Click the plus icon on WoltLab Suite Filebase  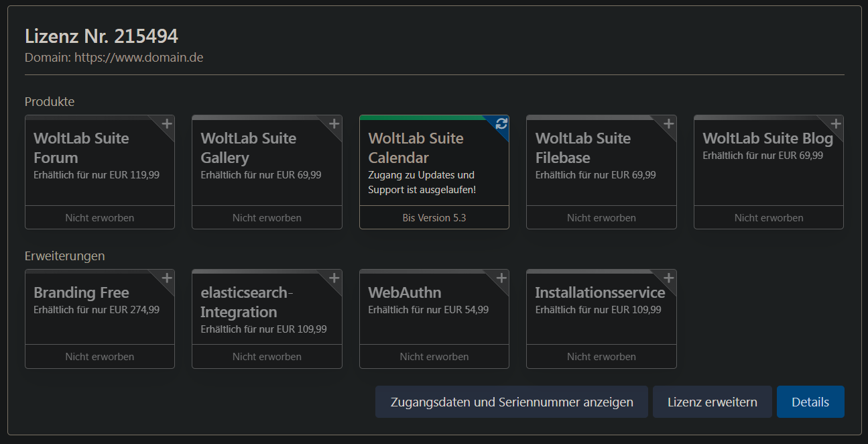668,124
